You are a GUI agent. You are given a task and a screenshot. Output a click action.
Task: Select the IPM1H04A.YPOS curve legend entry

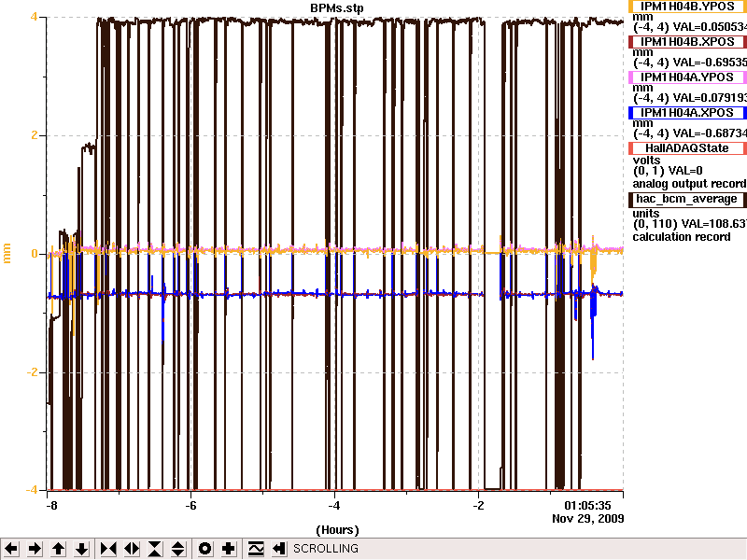click(687, 77)
